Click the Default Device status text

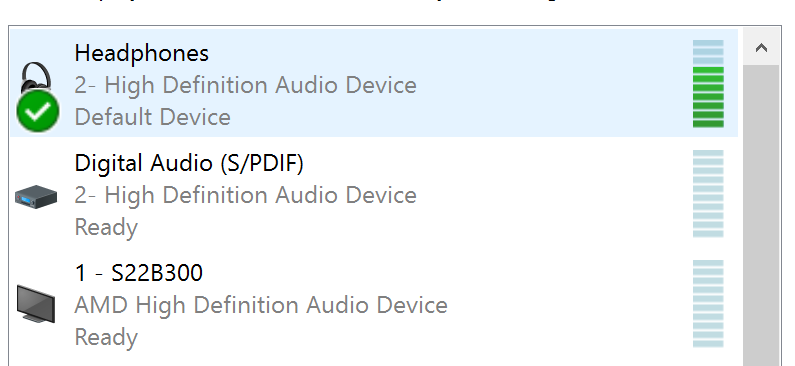pos(153,117)
